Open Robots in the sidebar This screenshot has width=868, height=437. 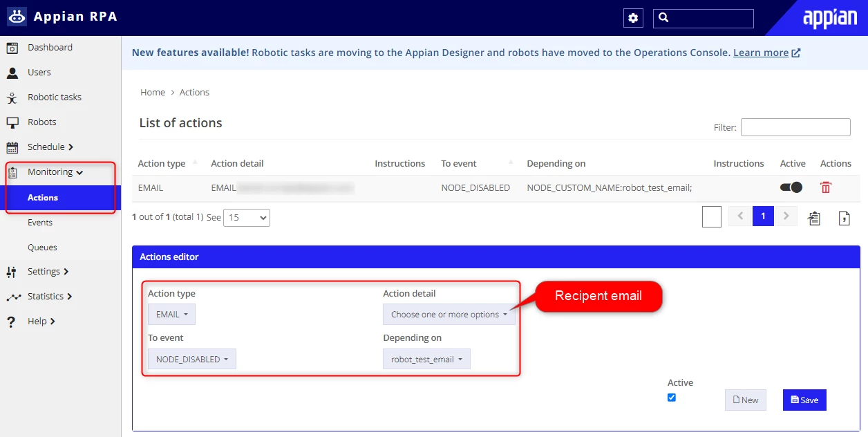[42, 122]
